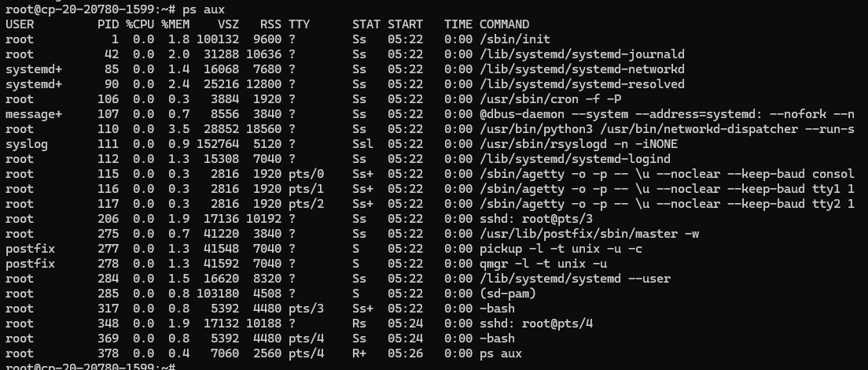Screen dimensions: 868x370
Task: Click the COMMAND column header
Action: coord(504,24)
